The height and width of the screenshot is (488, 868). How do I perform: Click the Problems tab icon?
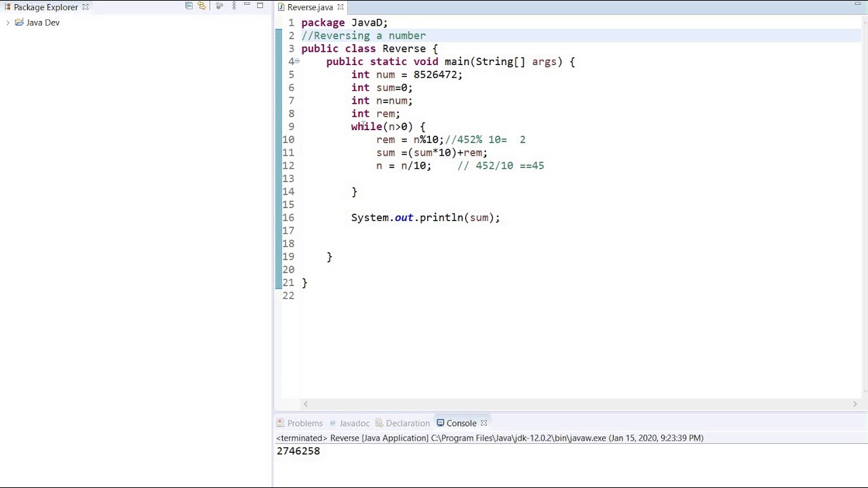click(280, 423)
